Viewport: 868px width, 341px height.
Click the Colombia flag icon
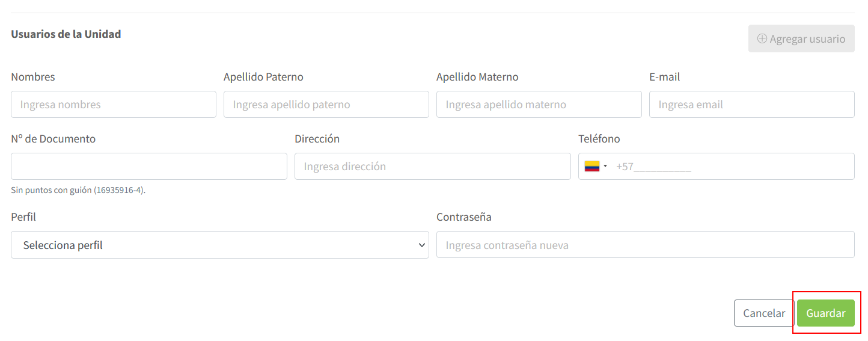(592, 167)
